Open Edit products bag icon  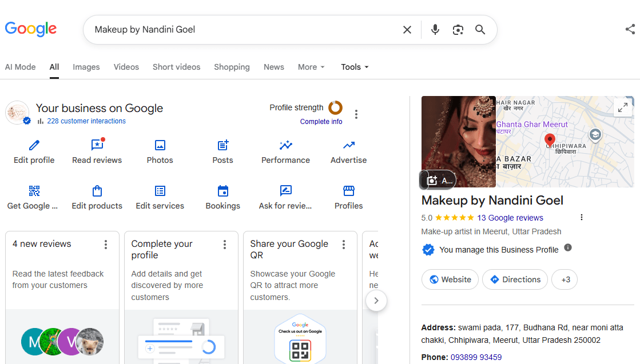coord(97,191)
